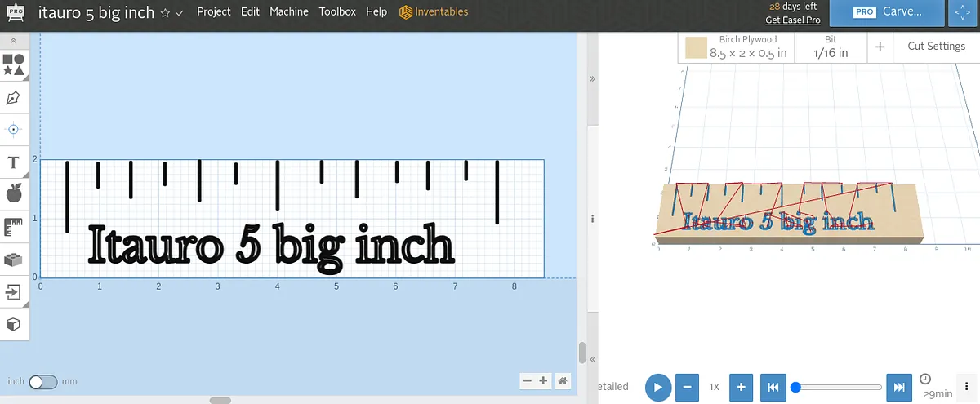Open the Toolbox menu
The height and width of the screenshot is (404, 980).
point(337,12)
